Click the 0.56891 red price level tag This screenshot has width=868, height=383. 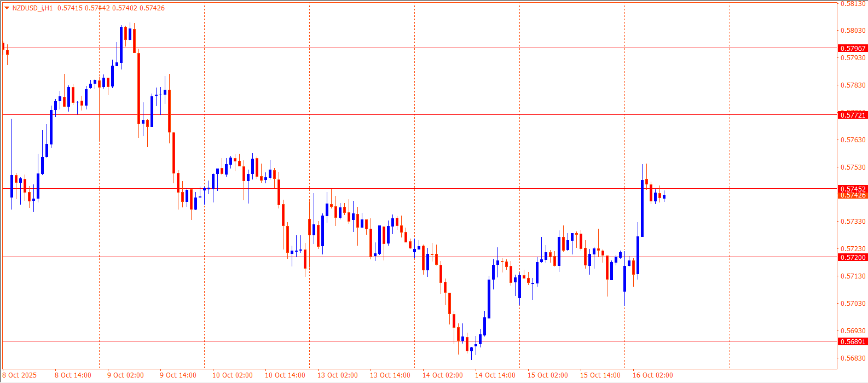(853, 341)
